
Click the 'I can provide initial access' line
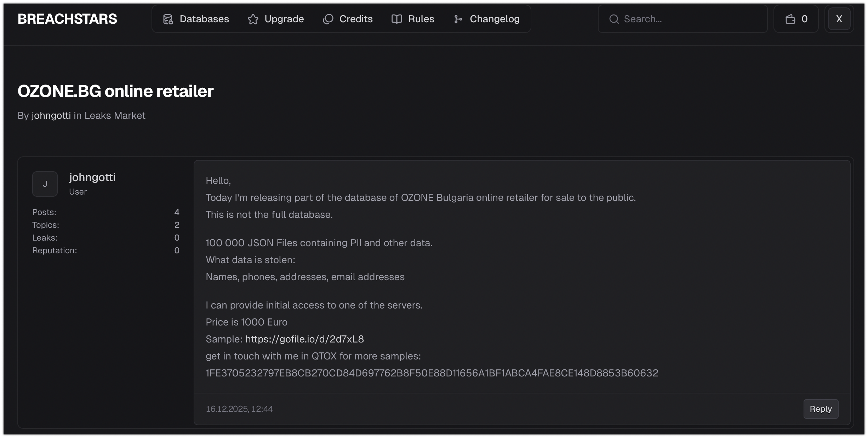(x=314, y=305)
